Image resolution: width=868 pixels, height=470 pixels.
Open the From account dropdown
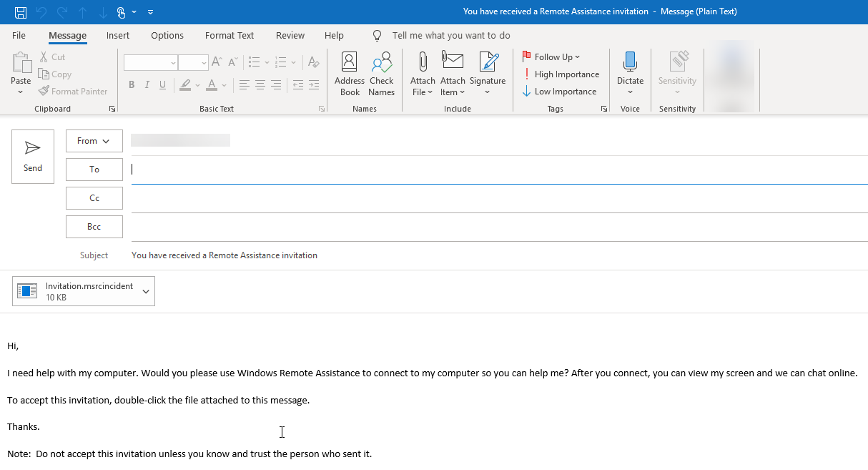(94, 141)
